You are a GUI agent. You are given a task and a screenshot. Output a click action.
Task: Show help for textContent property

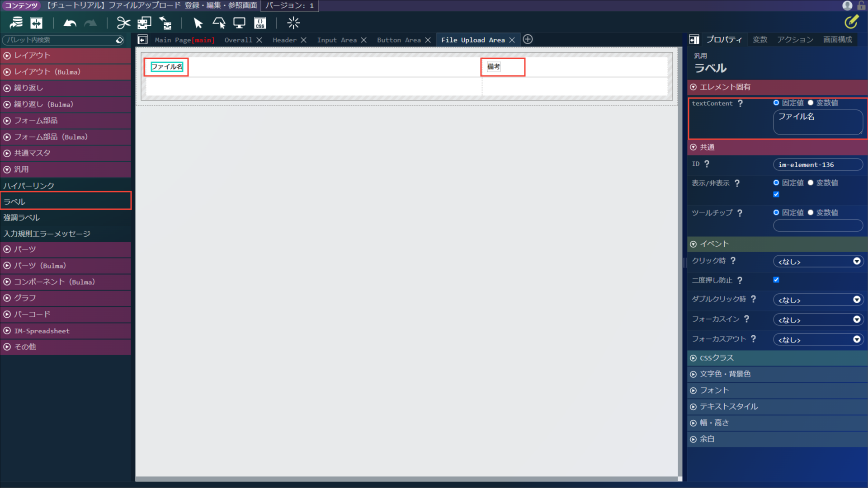[x=740, y=103]
